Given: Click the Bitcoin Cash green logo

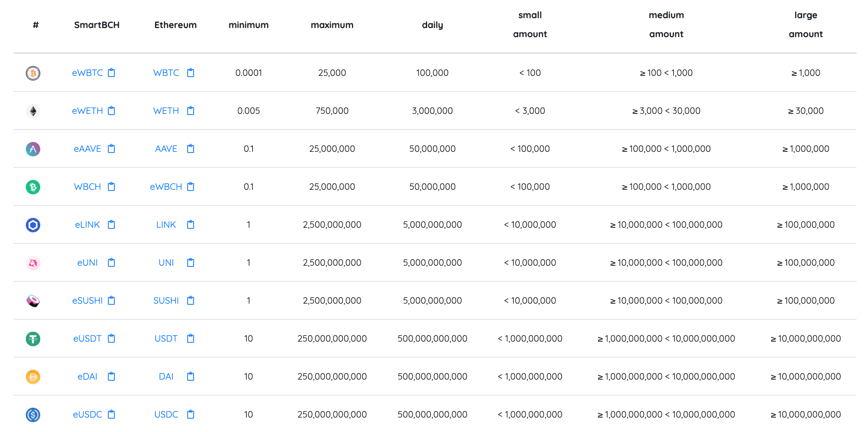Looking at the screenshot, I should (33, 187).
